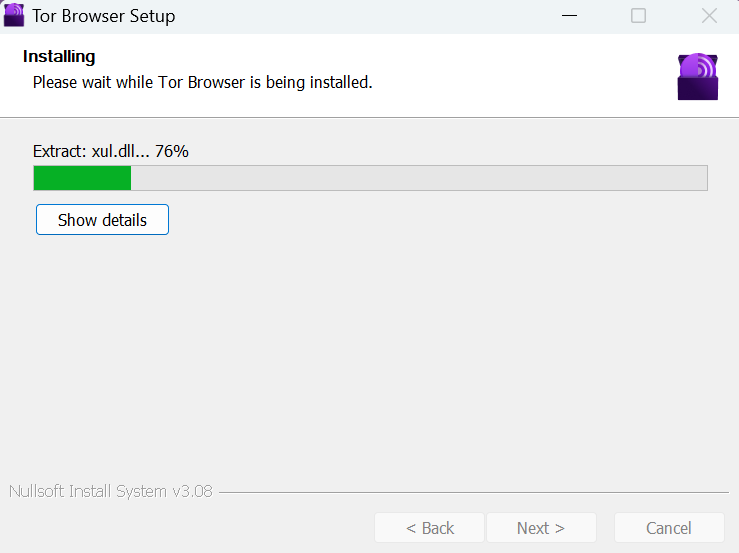This screenshot has width=739, height=553.
Task: Click the Tor Browser icon in title bar
Action: point(14,15)
